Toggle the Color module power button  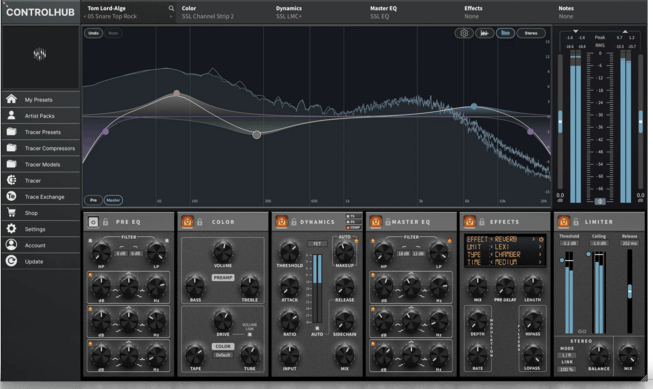coord(187,222)
